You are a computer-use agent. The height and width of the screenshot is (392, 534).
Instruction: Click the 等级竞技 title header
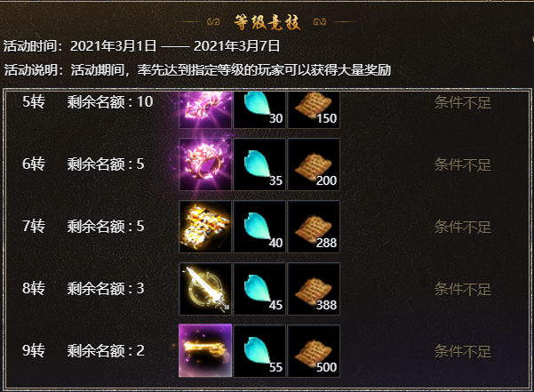267,22
